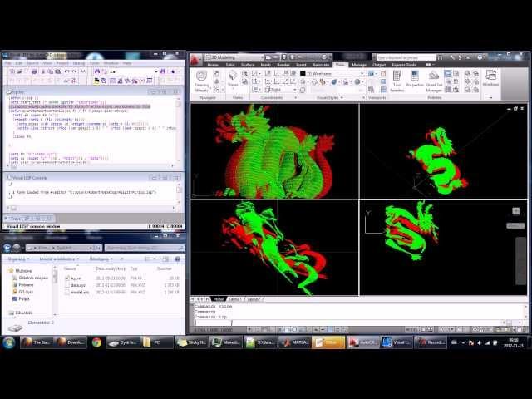Toggle the checked box beside the first file in Explorer

click(x=67, y=278)
